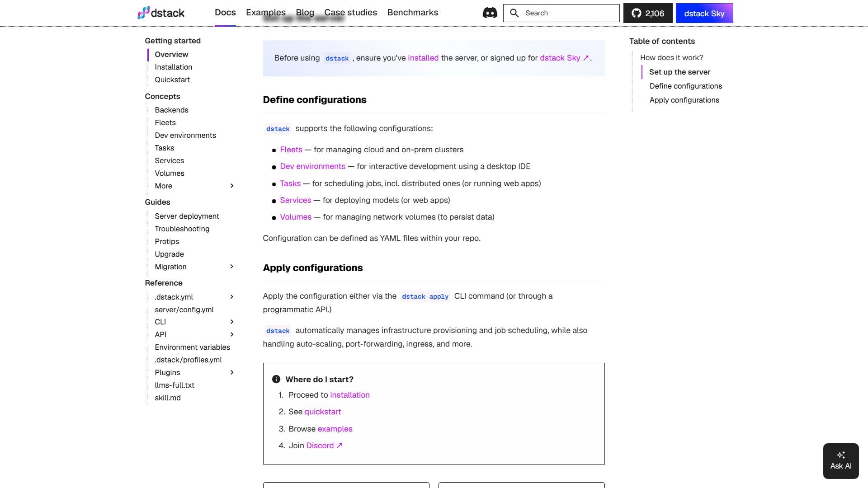Jump to How does it work? in contents
868x488 pixels.
[x=671, y=57]
